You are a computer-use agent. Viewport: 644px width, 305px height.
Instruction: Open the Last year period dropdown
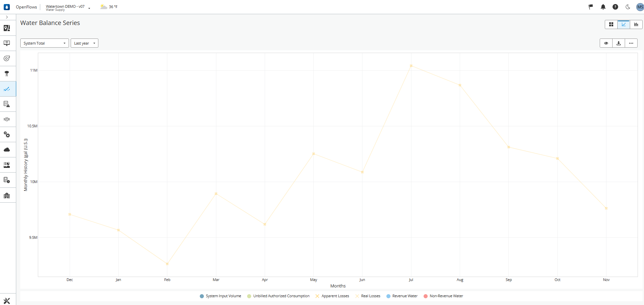(x=85, y=43)
